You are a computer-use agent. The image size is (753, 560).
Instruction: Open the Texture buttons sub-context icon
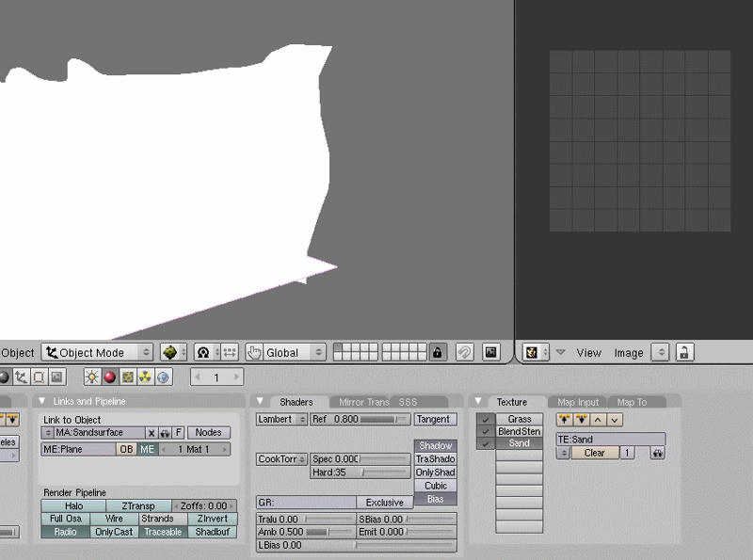127,377
